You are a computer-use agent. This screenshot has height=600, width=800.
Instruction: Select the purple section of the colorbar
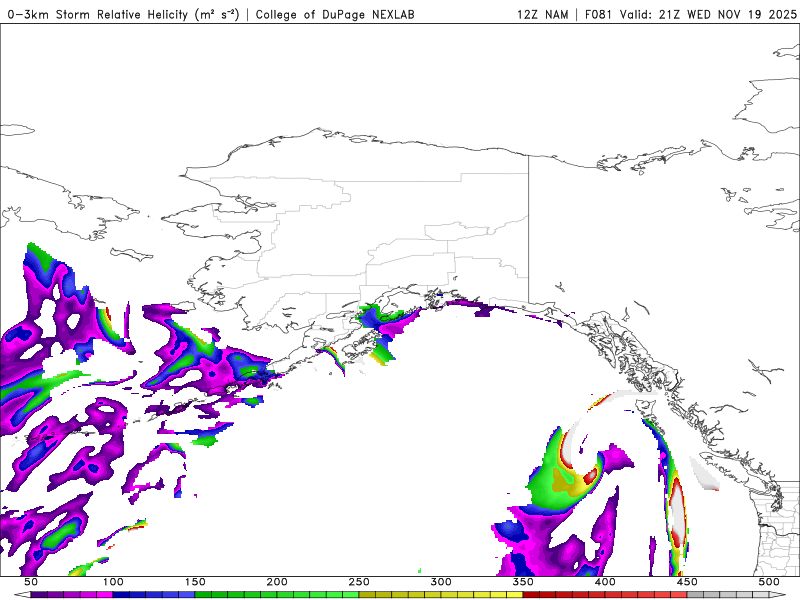tap(71, 595)
